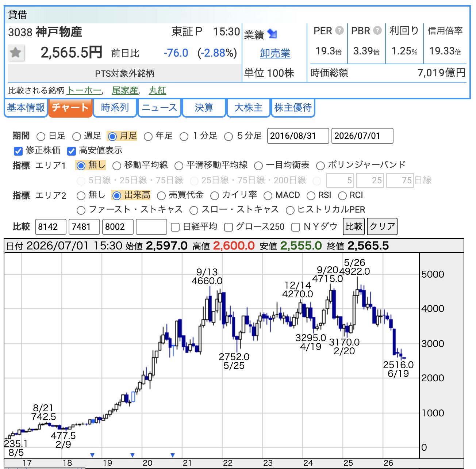Select スロー・ストキャス option

click(194, 210)
